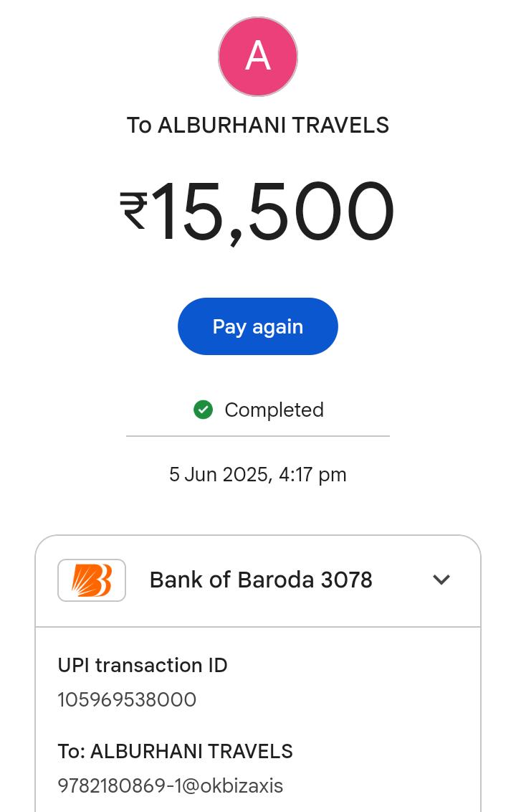This screenshot has width=516, height=812.
Task: Click the 'To: ALBURHANI TRAVELS' label in card
Action: click(x=175, y=752)
